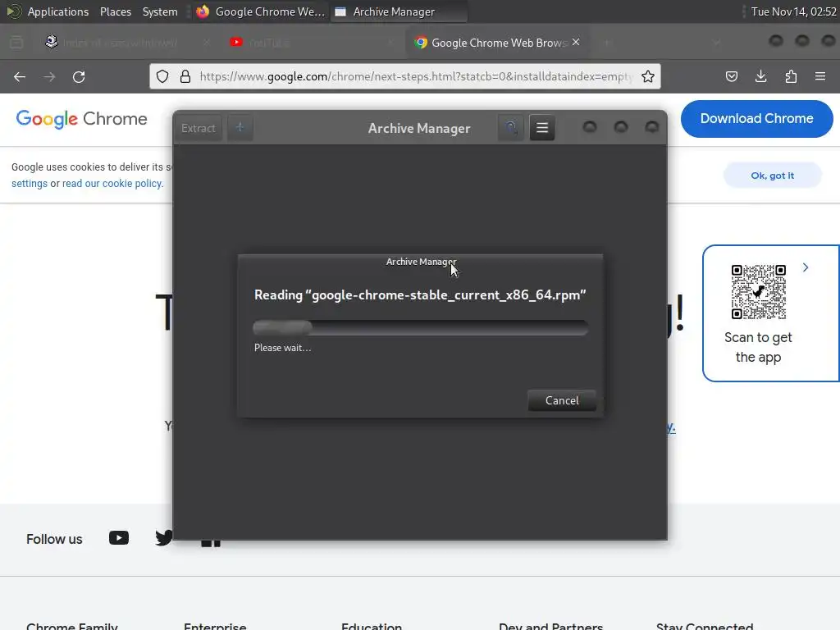
Task: Click the clock showing Tue Nov 14, 02:52
Action: click(x=793, y=11)
